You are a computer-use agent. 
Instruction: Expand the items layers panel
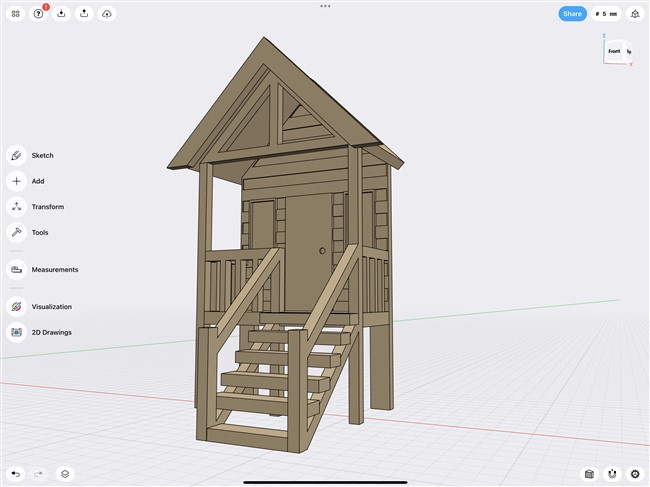point(64,474)
